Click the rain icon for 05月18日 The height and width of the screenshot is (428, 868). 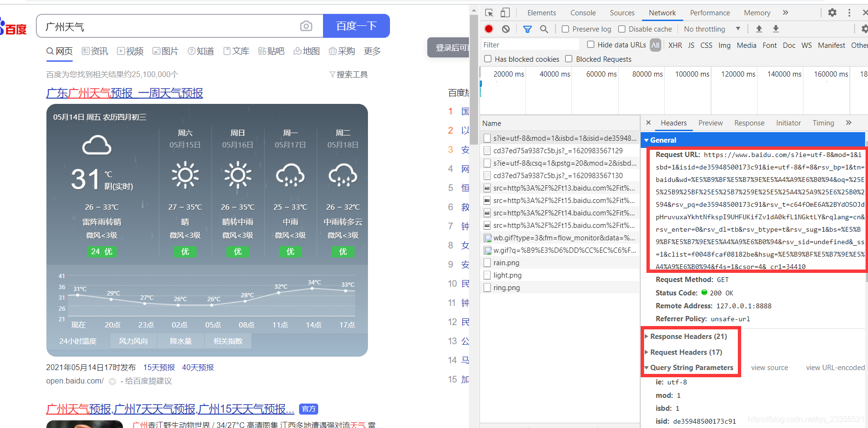(x=343, y=175)
